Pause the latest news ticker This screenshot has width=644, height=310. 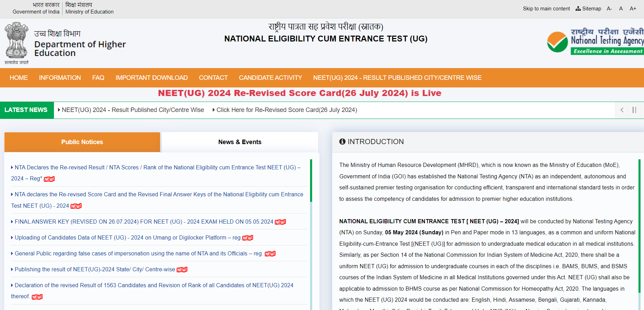coord(634,110)
